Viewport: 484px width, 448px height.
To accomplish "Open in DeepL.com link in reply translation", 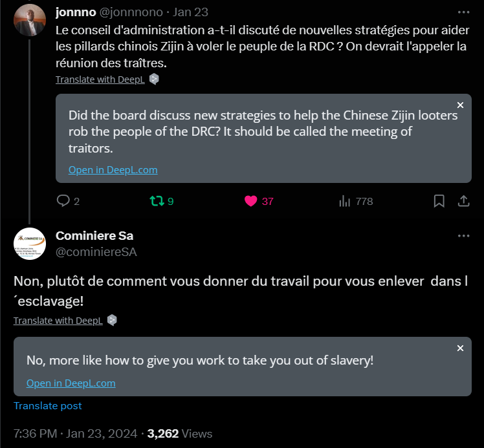I will click(x=71, y=383).
